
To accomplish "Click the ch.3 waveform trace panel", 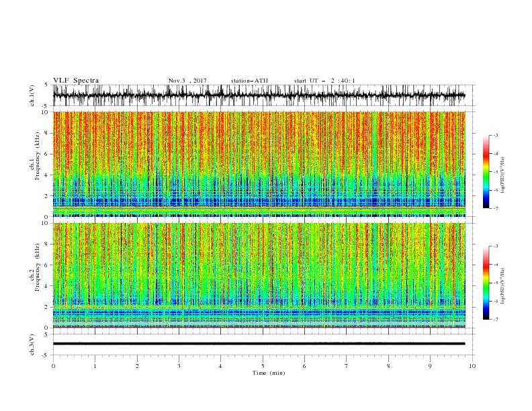I will [263, 345].
